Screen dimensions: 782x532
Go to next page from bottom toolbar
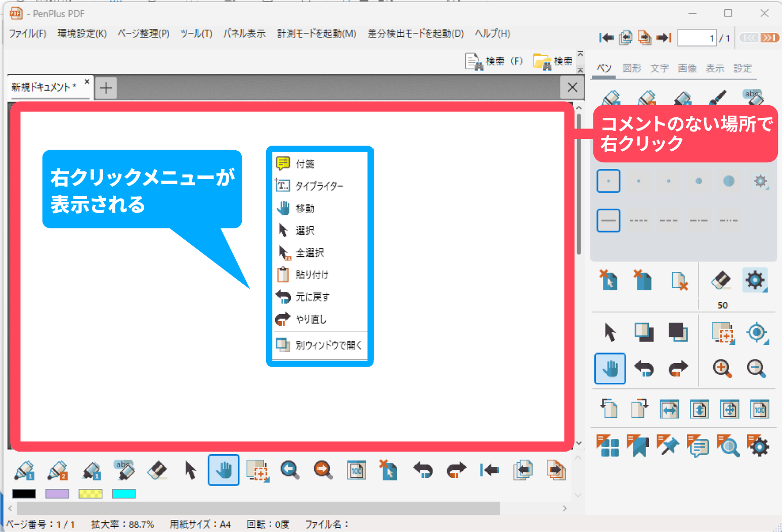click(x=555, y=470)
